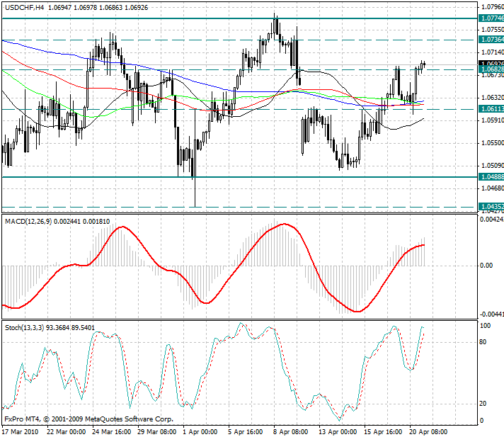Click the USDCHF,H4 chart title label
The image size is (504, 437).
(23, 6)
